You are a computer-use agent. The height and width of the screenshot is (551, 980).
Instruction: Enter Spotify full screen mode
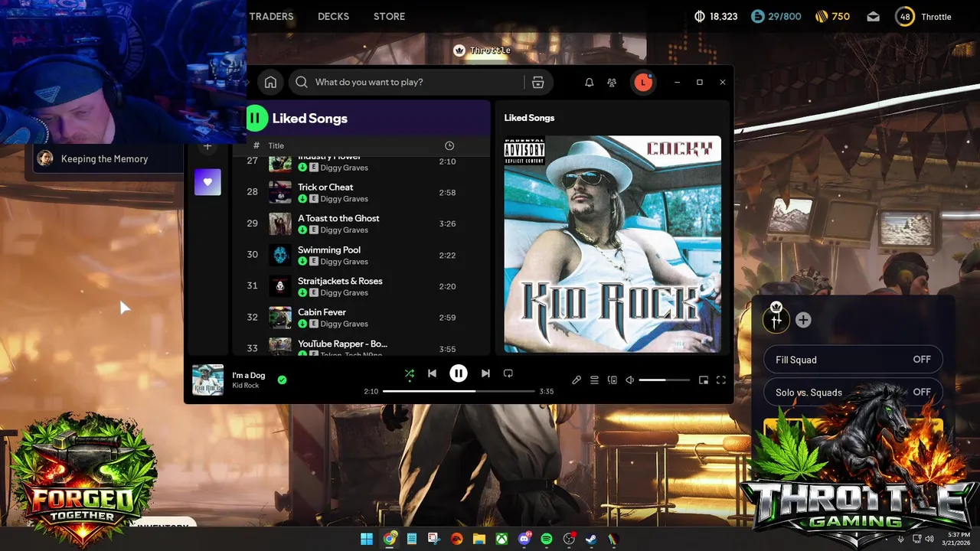point(721,380)
